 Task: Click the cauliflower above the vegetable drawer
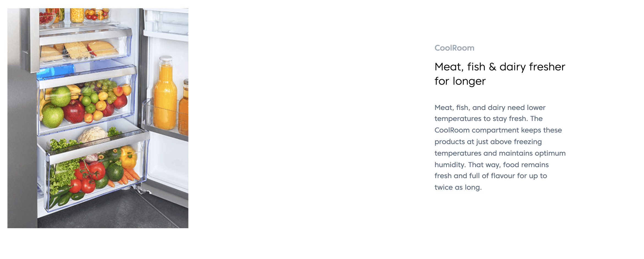click(92, 135)
